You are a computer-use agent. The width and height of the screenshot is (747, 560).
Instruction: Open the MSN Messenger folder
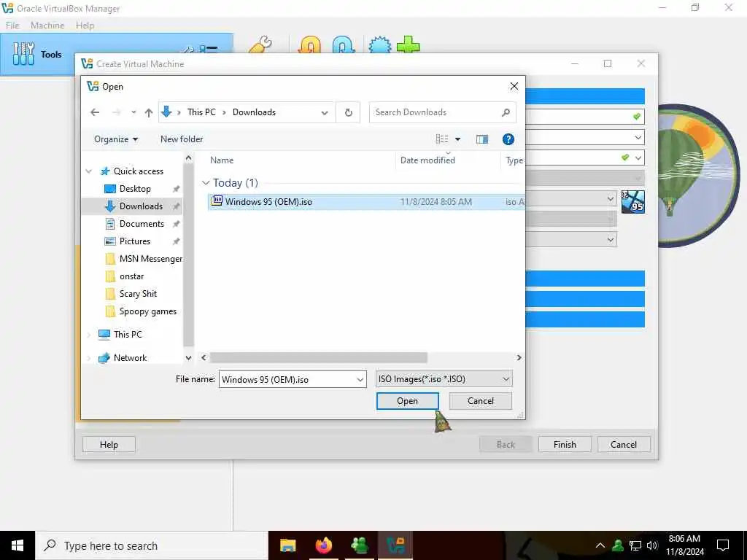pyautogui.click(x=150, y=259)
